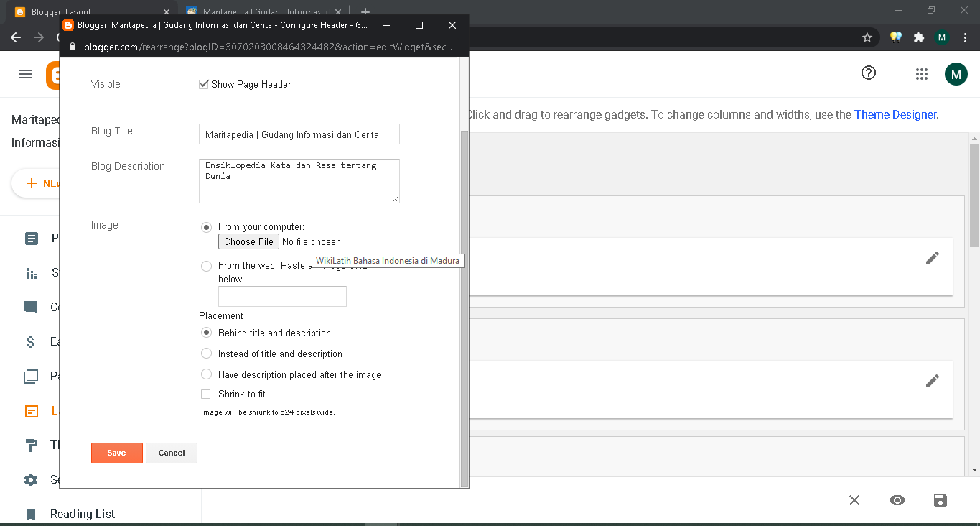Screen dimensions: 980x526
Task: Choose Instead of title and description placement
Action: coord(207,354)
